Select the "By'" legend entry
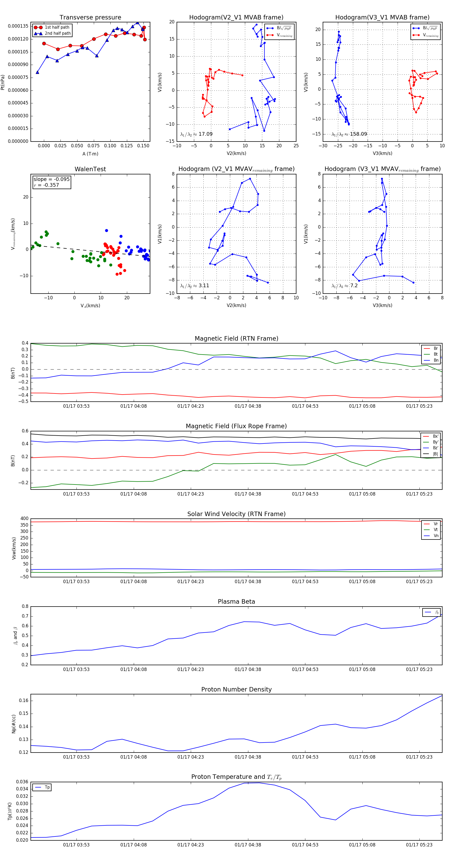Image resolution: width=473 pixels, height=868 pixels. (431, 442)
